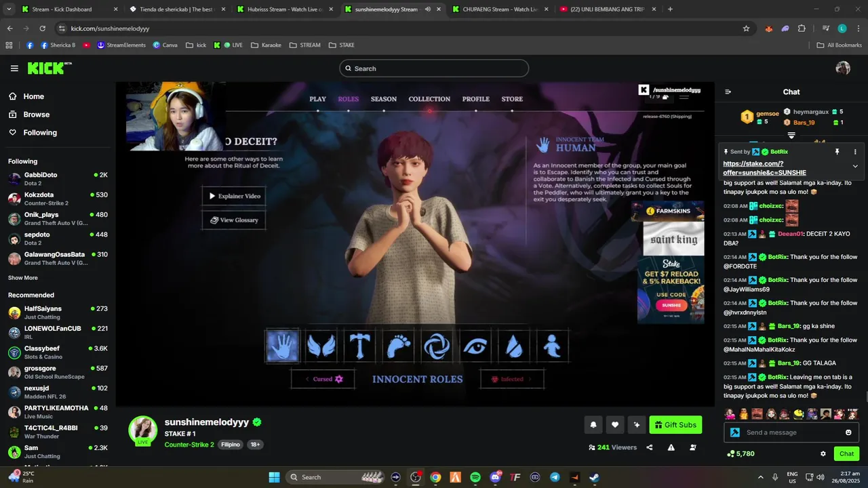
Task: Click the Counter-Strike 2 category link
Action: point(189,445)
